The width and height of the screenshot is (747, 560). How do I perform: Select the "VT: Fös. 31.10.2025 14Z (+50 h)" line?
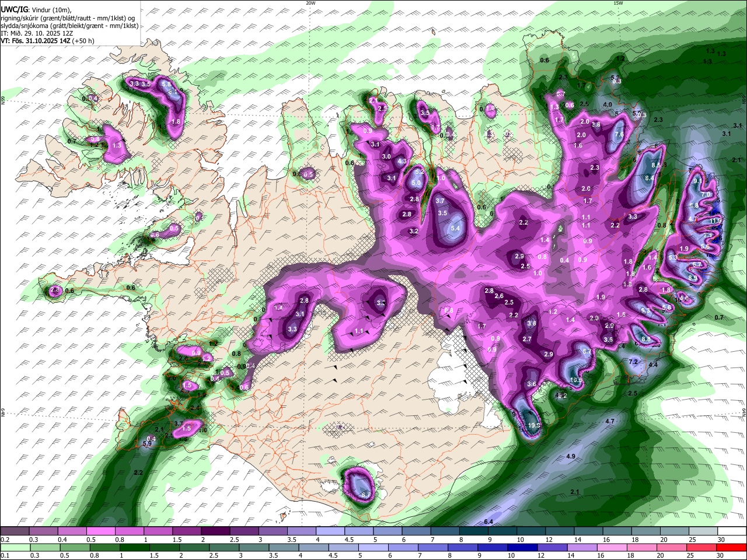(x=47, y=41)
